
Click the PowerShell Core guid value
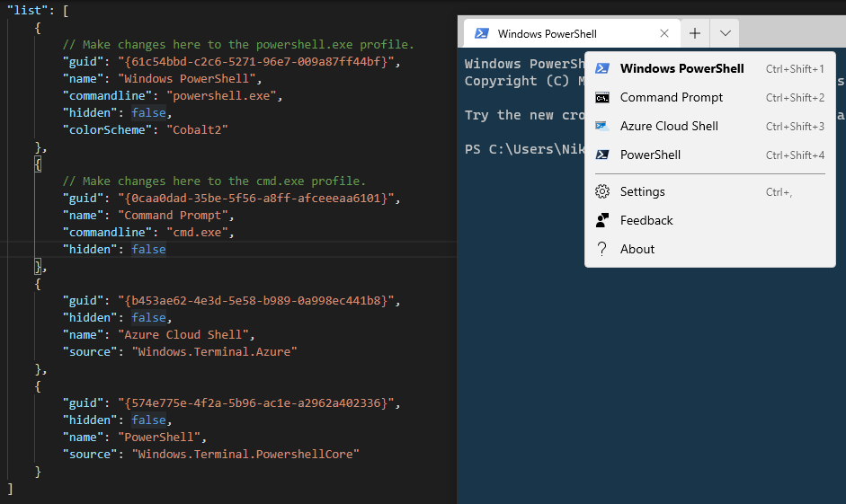click(255, 403)
